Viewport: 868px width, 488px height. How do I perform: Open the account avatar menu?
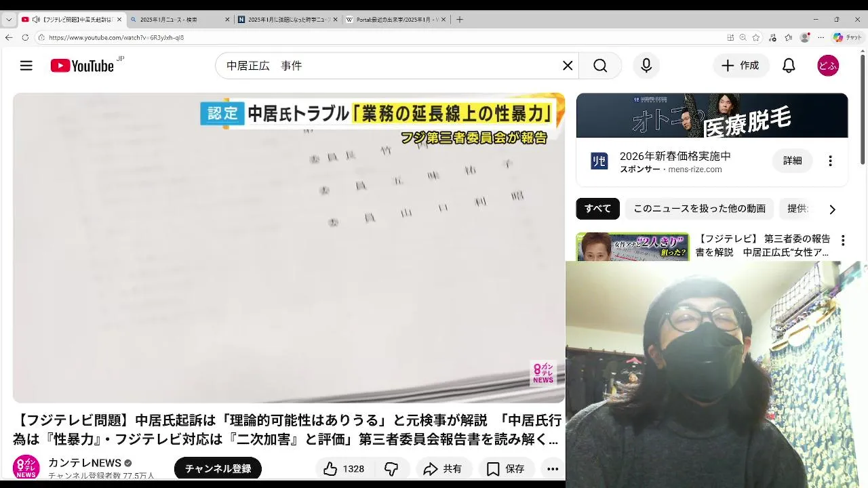coord(828,66)
